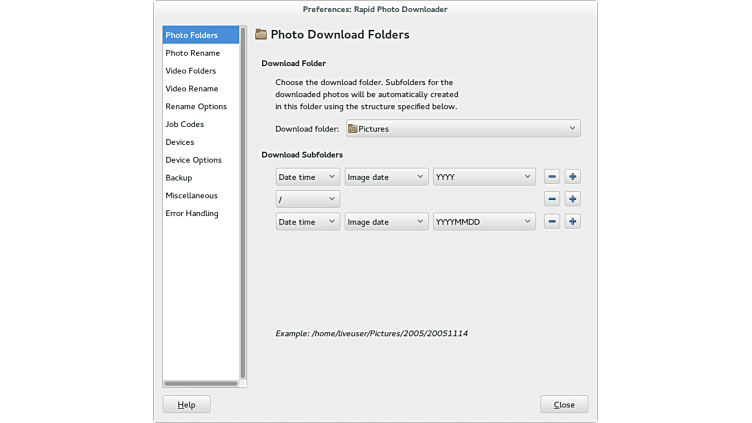Image resolution: width=752 pixels, height=423 pixels.
Task: Select Photo Rename in sidebar
Action: click(193, 53)
